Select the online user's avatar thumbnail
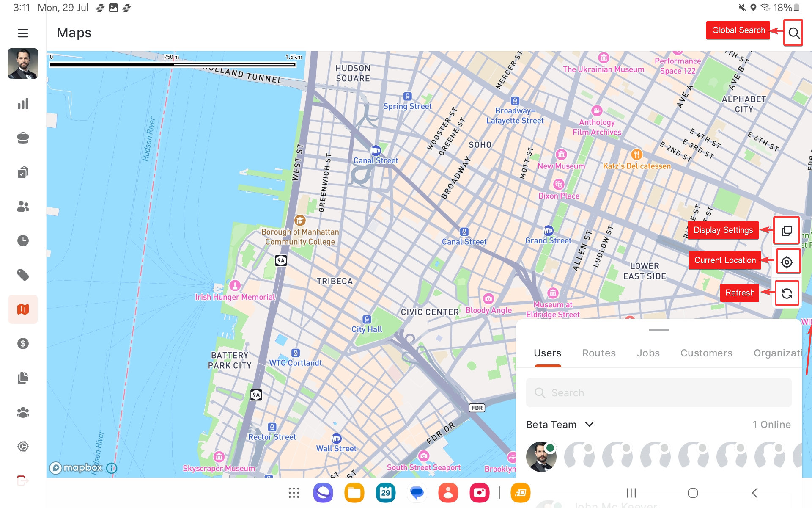Viewport: 812px width, 508px height. [541, 457]
